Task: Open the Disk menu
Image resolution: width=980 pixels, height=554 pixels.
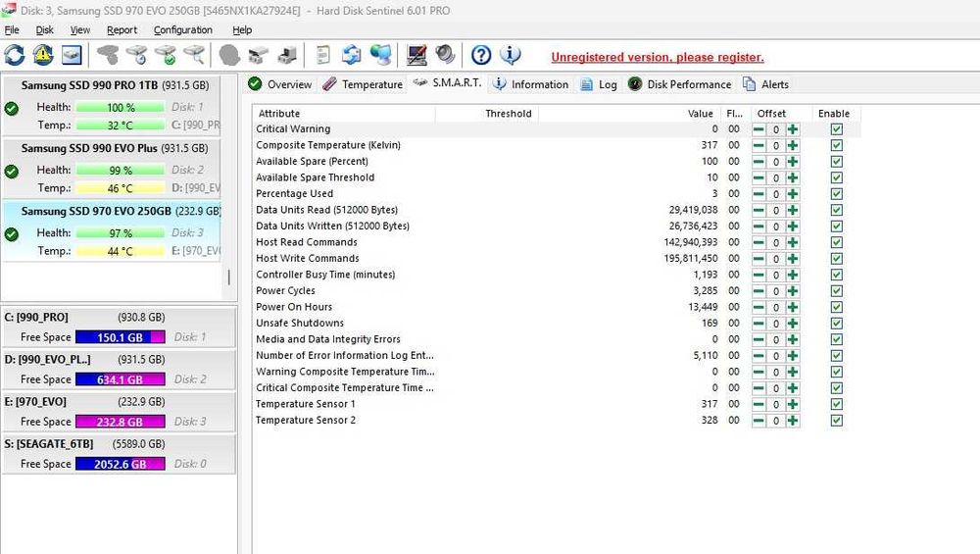Action: tap(44, 30)
